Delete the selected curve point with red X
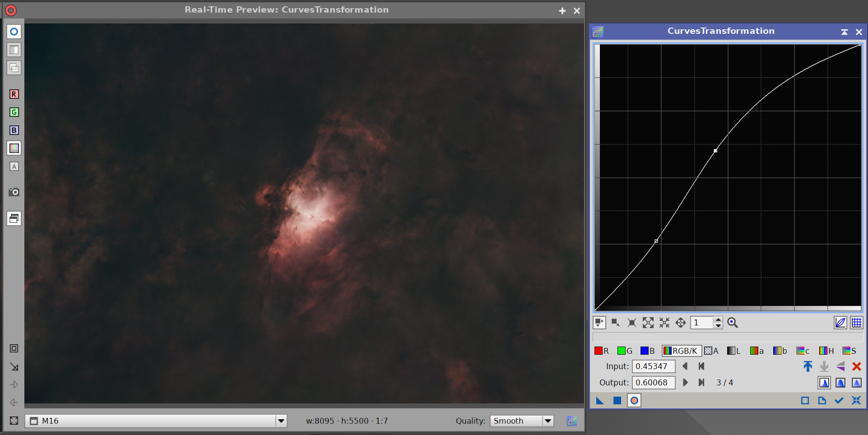Screen dimensions: 868x435 coord(856,366)
